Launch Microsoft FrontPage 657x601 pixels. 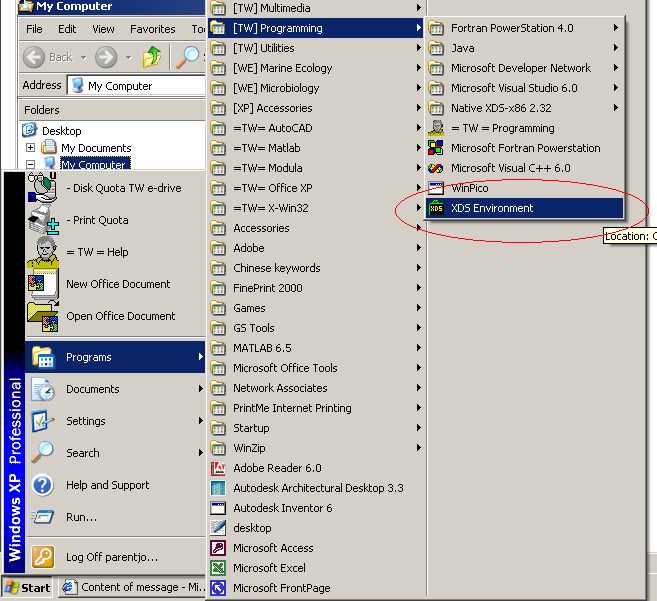point(281,588)
